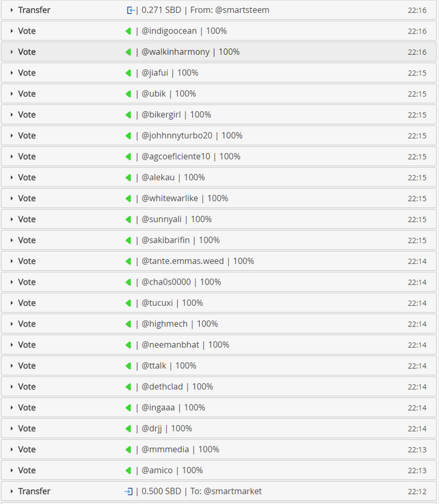This screenshot has height=504, width=439.
Task: Expand the @dethclad vote row
Action: click(x=12, y=386)
